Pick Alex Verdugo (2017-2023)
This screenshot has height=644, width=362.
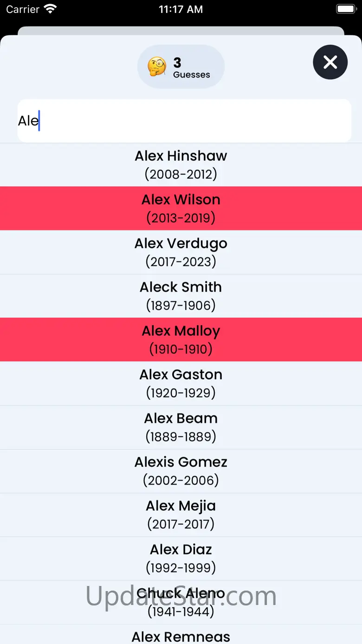click(181, 252)
